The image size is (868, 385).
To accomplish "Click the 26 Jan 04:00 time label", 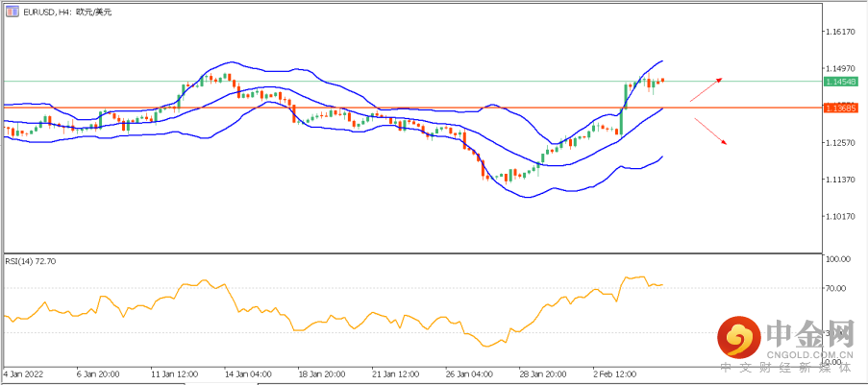I will click(x=469, y=373).
